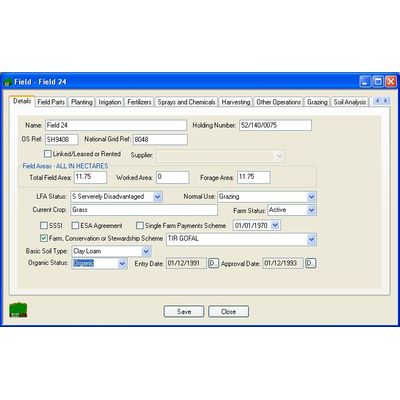
Task: Uncheck Farm Conservation or Stewardship Scheme
Action: (x=44, y=238)
